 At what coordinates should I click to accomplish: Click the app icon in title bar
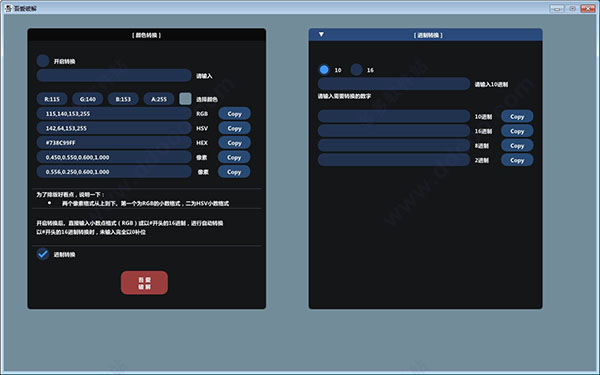tap(8, 8)
